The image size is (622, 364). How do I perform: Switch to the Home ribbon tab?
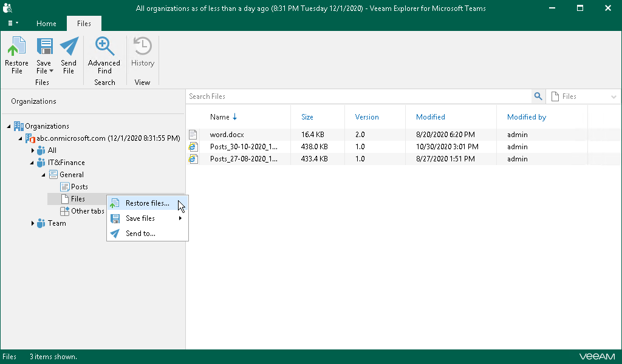tap(46, 24)
